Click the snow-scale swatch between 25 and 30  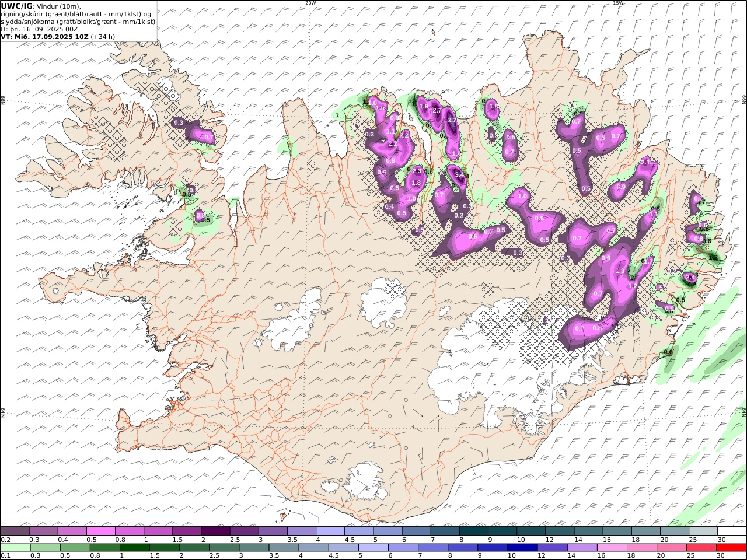pyautogui.click(x=703, y=531)
